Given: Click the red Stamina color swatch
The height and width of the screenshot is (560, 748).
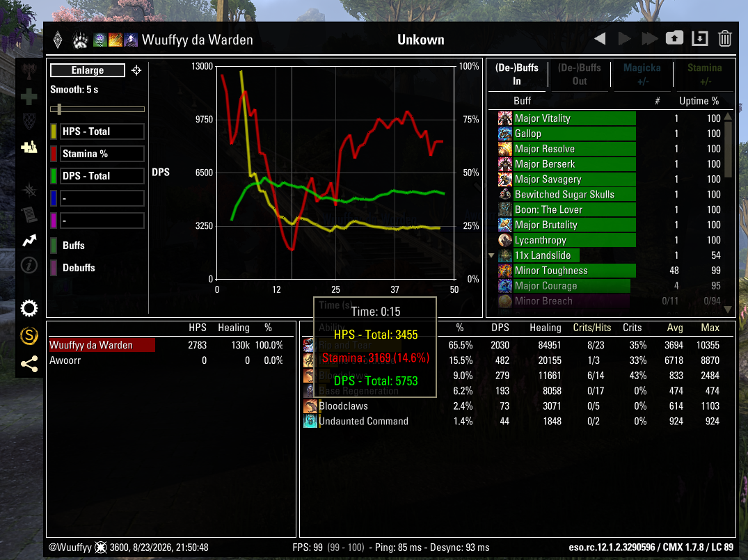Looking at the screenshot, I should pos(54,154).
